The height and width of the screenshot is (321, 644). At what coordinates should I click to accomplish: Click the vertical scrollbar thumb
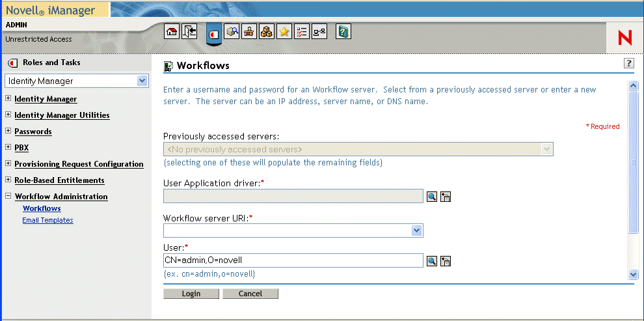pyautogui.click(x=633, y=162)
